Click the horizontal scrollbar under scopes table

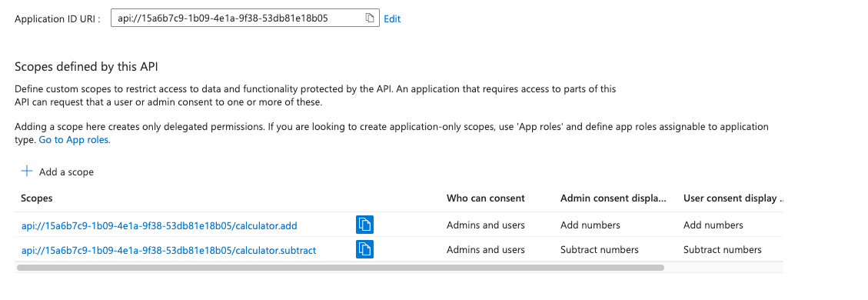point(341,268)
